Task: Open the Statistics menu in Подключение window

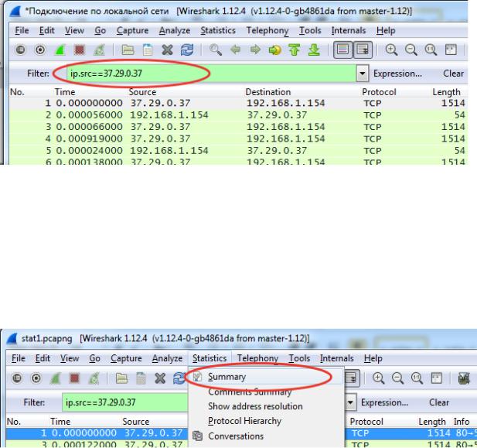Action: pyautogui.click(x=218, y=30)
